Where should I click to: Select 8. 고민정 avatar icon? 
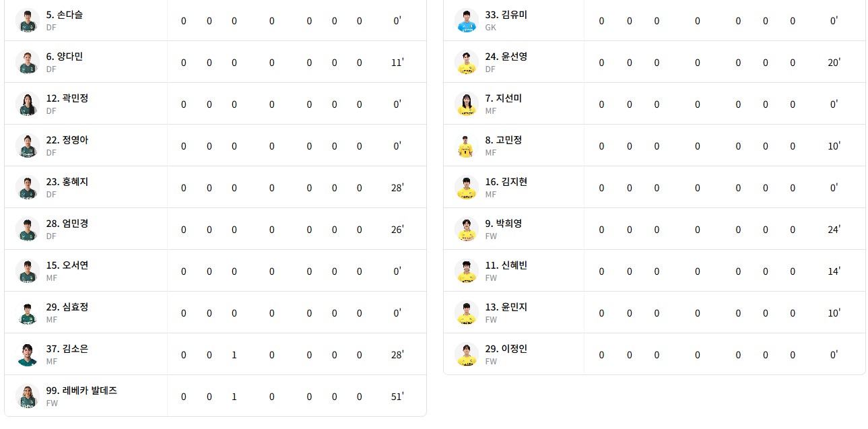point(466,145)
